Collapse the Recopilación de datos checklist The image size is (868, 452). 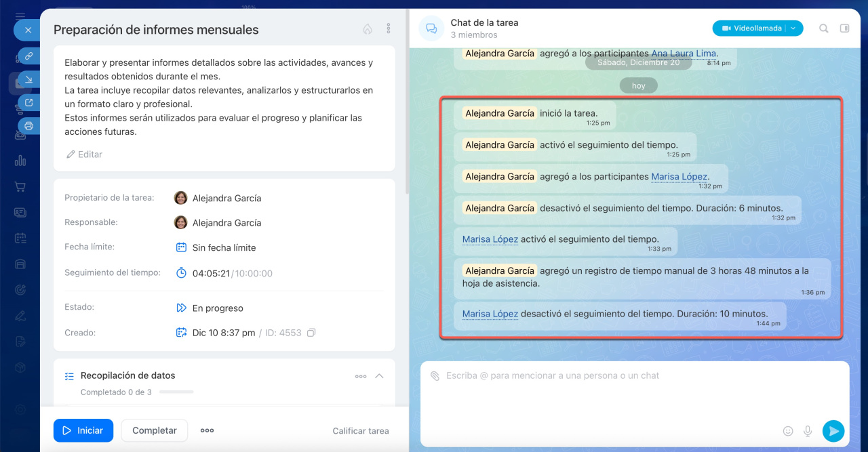pos(379,376)
